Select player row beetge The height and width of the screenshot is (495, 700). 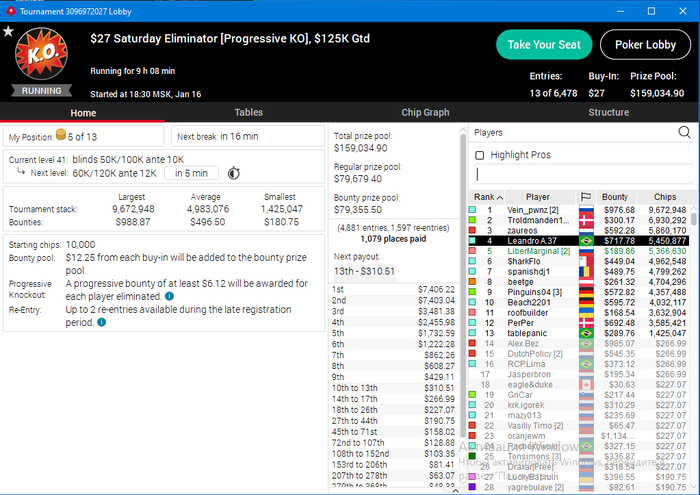[579, 282]
